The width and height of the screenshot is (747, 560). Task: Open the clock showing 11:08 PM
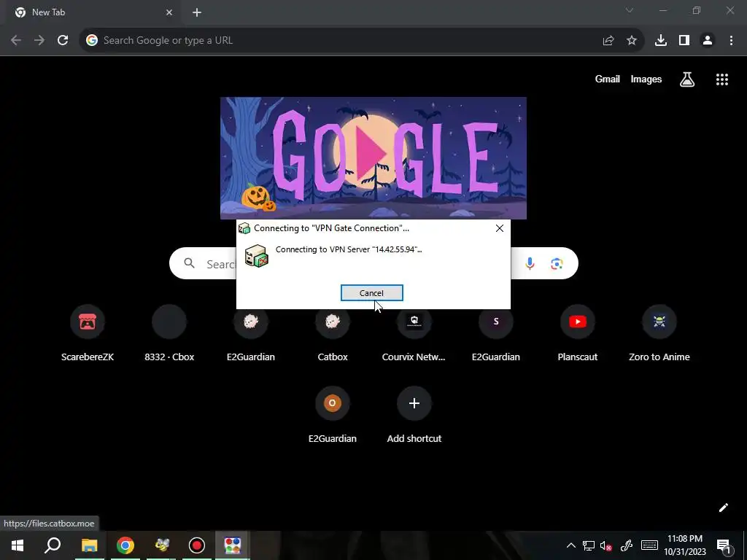click(x=684, y=545)
